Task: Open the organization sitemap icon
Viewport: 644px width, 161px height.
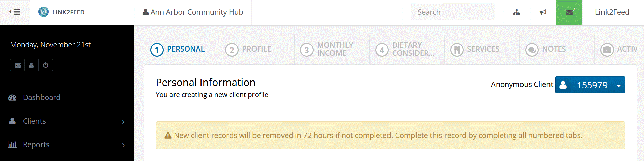Action: (517, 12)
